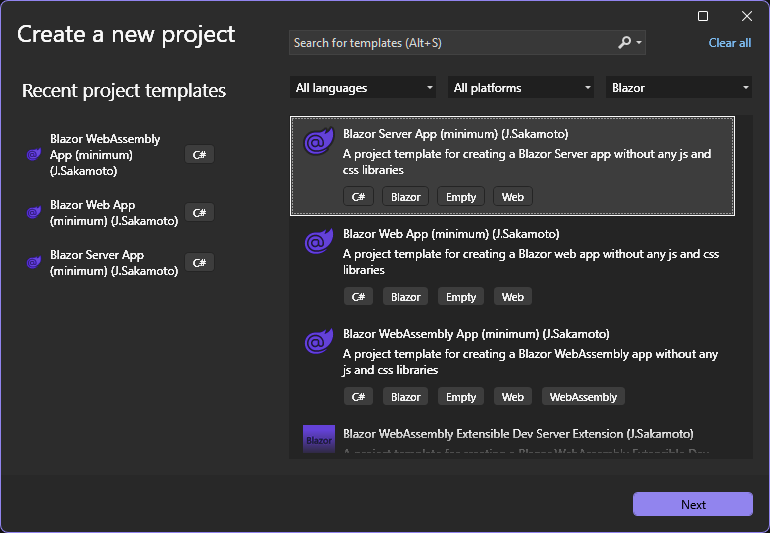Select Blazor WebAssembly App (minimum) template title

tap(476, 334)
